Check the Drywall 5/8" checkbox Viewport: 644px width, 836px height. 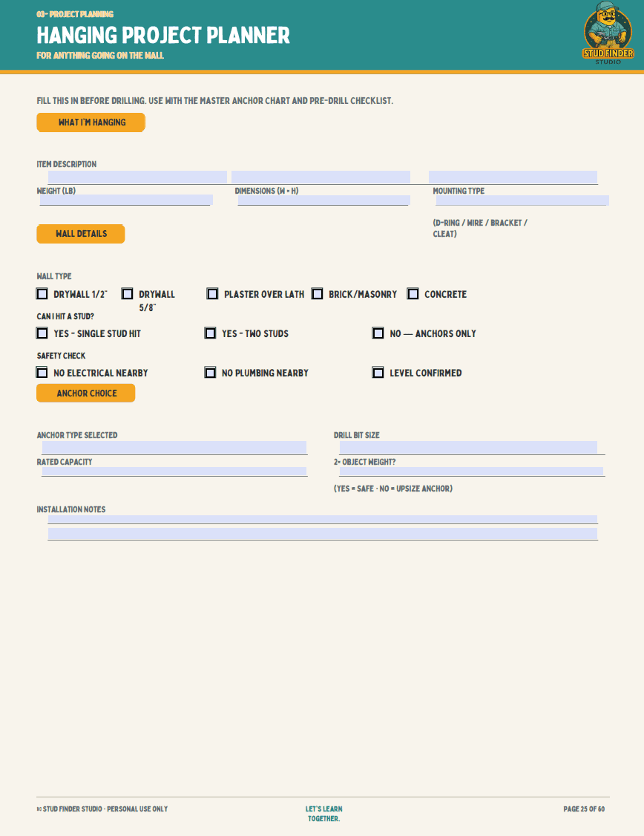point(128,294)
